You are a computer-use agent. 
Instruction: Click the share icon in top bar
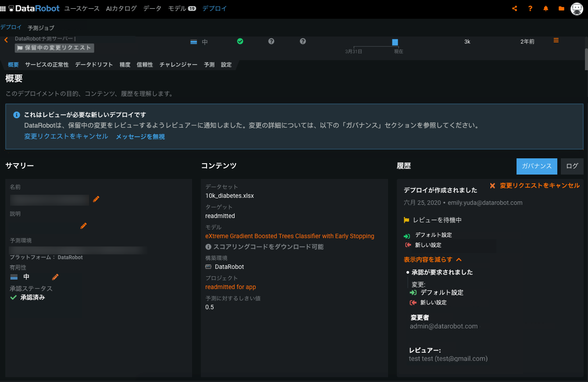515,8
